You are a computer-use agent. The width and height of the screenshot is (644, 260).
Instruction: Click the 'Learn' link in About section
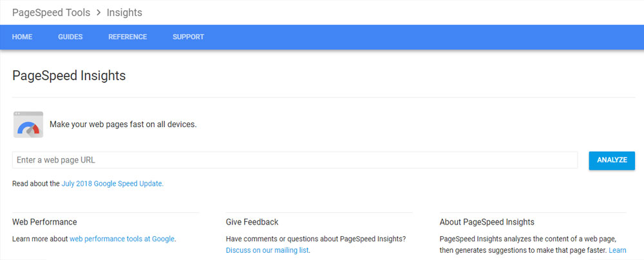617,250
